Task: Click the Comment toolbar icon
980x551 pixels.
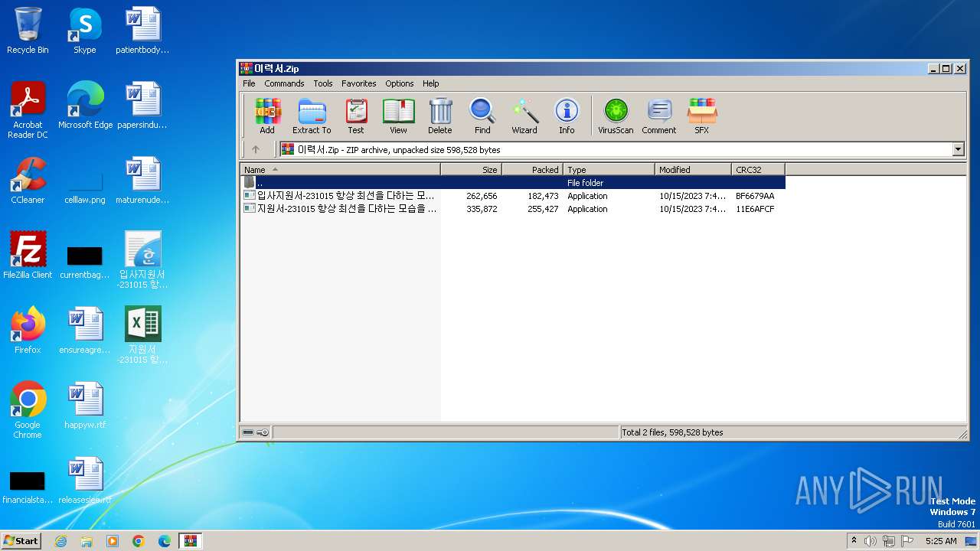Action: tap(659, 116)
